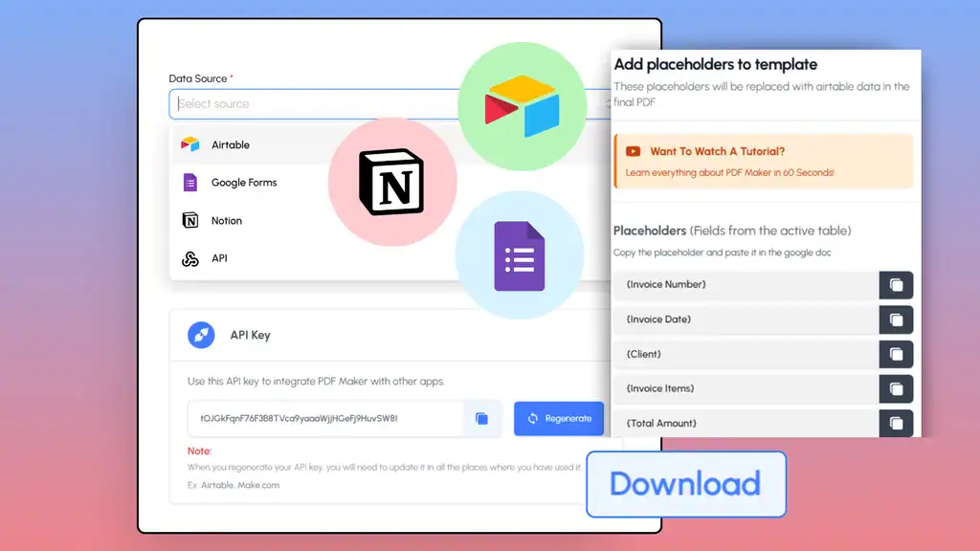This screenshot has width=980, height=551.
Task: Copy the {Total Amount} placeholder
Action: coord(896,423)
